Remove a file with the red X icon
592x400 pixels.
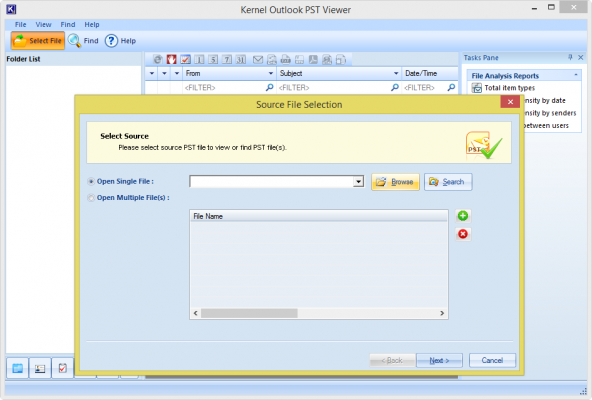[x=463, y=234]
